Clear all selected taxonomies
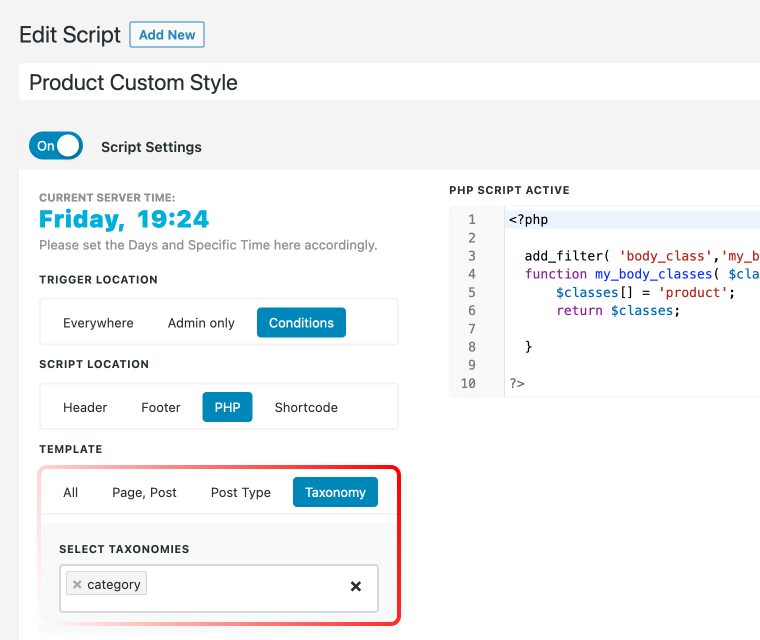The width and height of the screenshot is (760, 640). (356, 587)
